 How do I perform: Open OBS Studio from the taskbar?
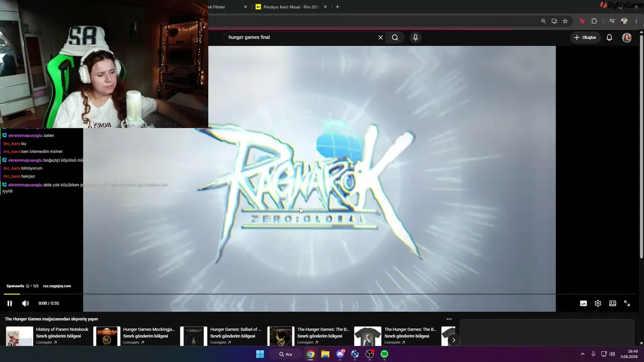point(370,354)
